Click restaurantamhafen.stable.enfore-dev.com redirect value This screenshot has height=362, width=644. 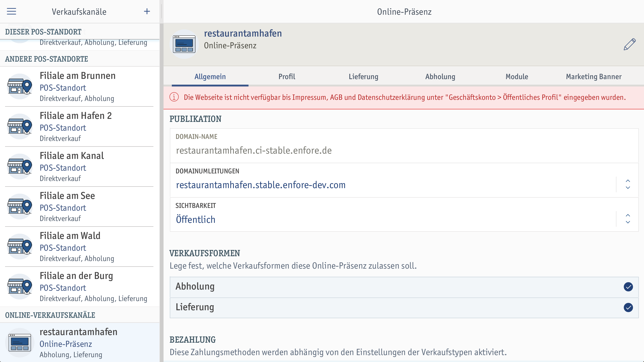tap(261, 185)
